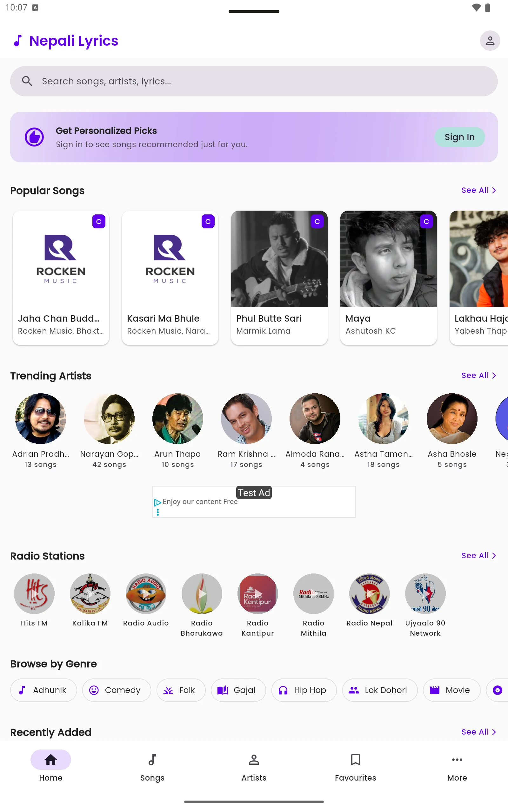Play the Radio Audio station
This screenshot has width=508, height=812.
coord(146,593)
